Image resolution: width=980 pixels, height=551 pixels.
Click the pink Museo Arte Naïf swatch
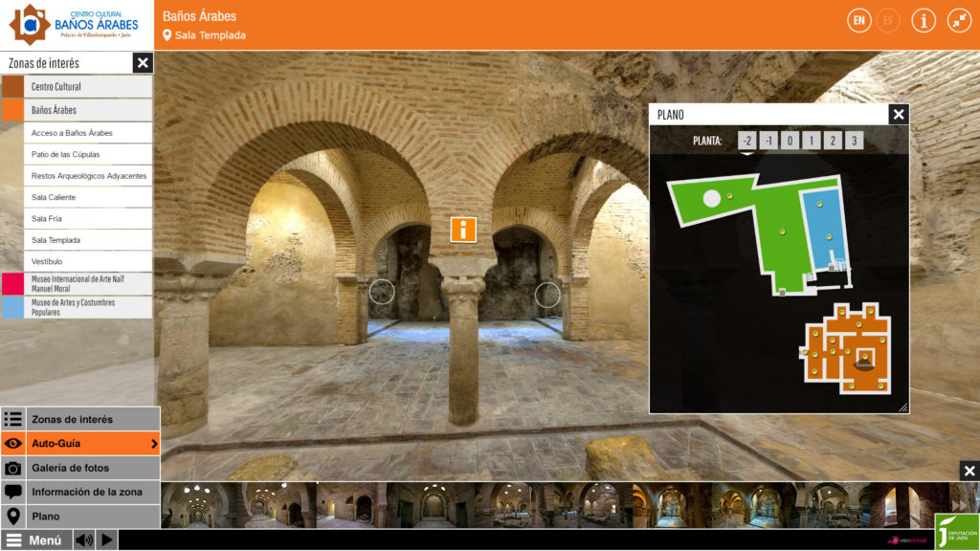(12, 283)
